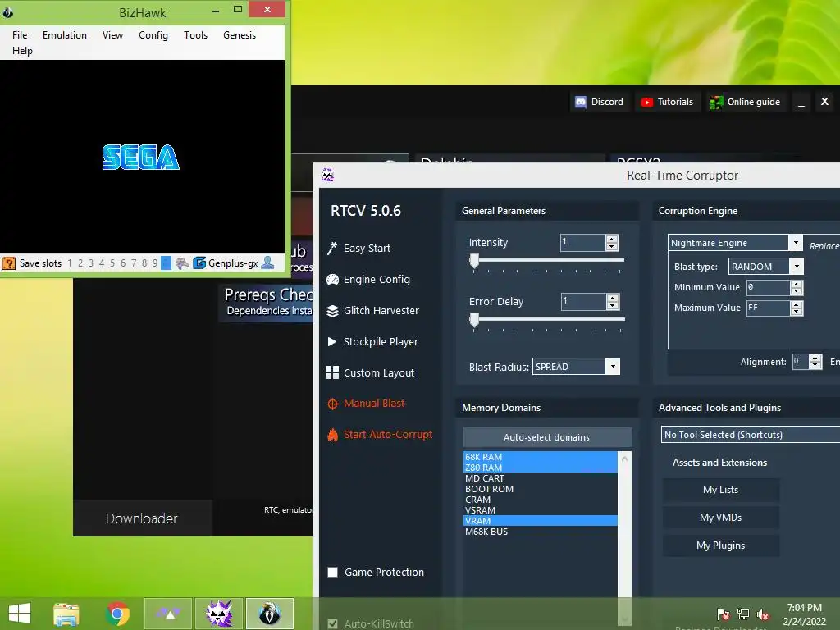Select CRAM memory domain
Image resolution: width=840 pixels, height=630 pixels.
click(x=540, y=500)
